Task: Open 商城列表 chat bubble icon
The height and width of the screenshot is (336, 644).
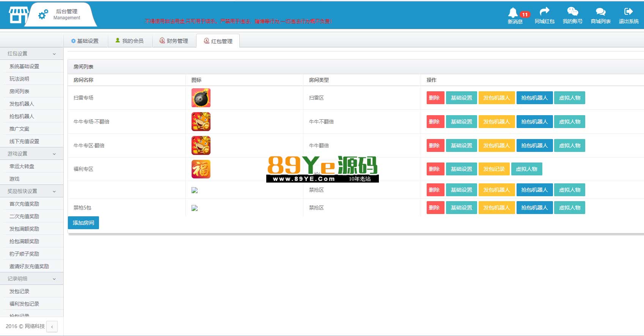Action: click(600, 12)
